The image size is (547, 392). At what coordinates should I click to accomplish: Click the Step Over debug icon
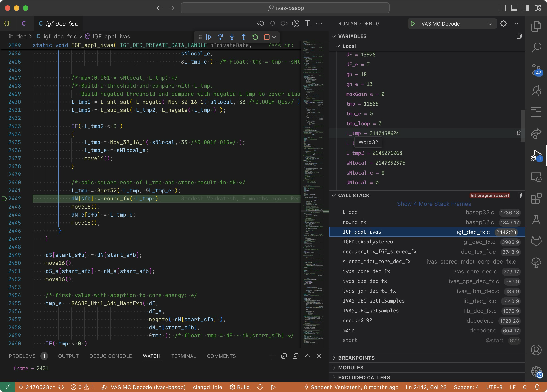220,37
